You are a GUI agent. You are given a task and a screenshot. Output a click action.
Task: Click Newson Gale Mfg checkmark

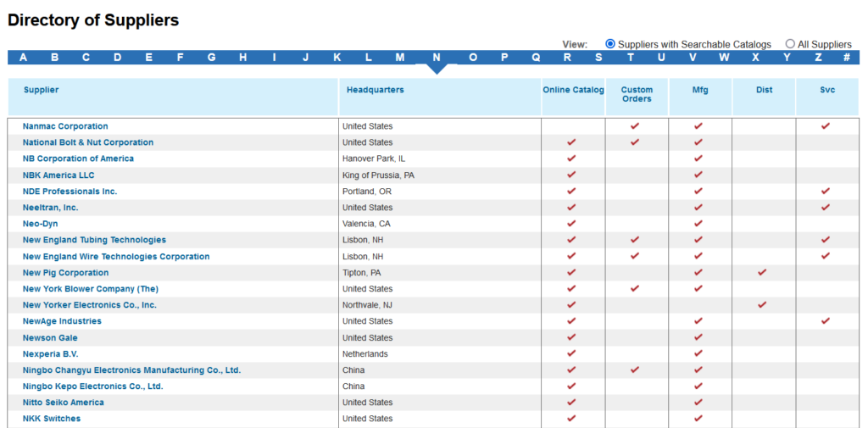(698, 337)
